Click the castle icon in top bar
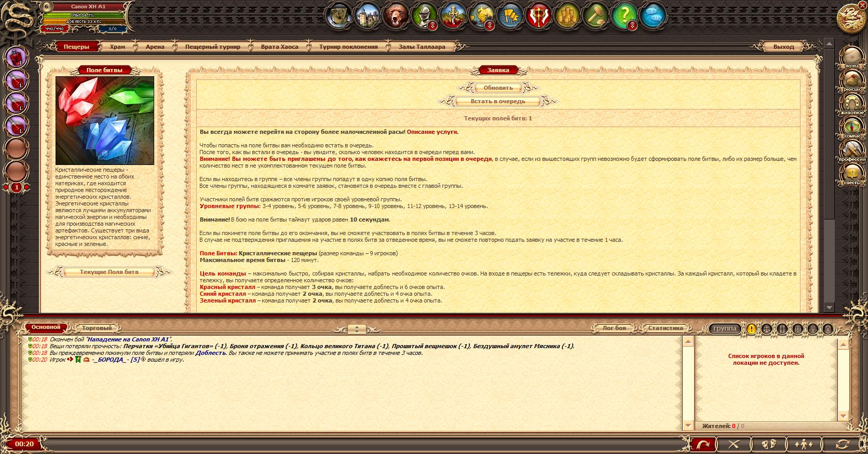 368,16
